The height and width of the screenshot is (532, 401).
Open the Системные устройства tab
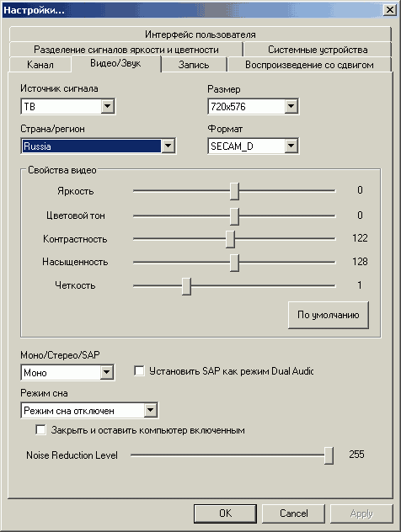coord(318,50)
